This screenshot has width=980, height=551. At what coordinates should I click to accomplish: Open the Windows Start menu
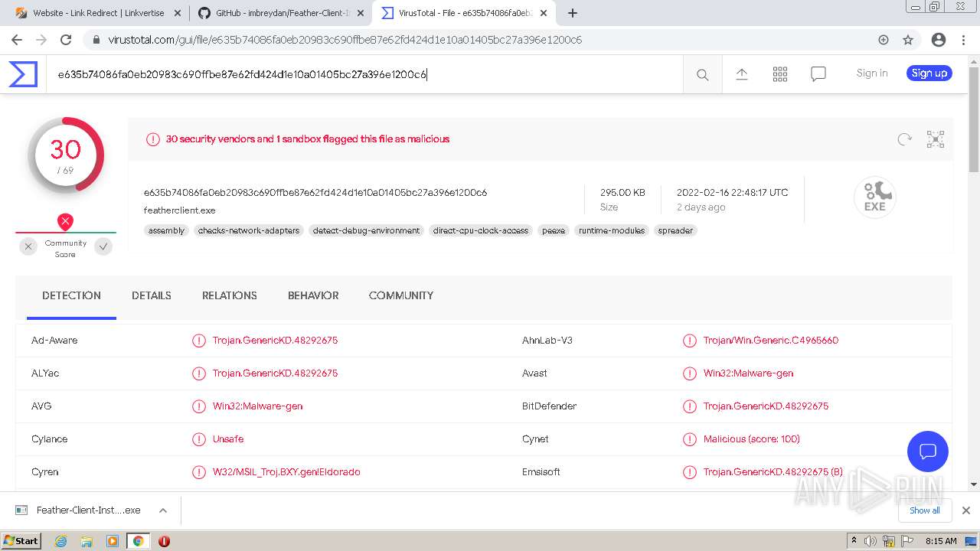[x=21, y=541]
